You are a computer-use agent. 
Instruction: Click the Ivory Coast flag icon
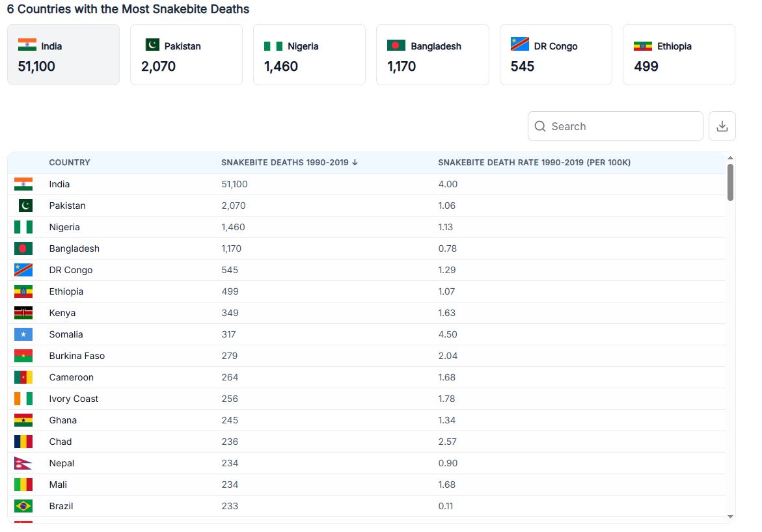point(23,399)
